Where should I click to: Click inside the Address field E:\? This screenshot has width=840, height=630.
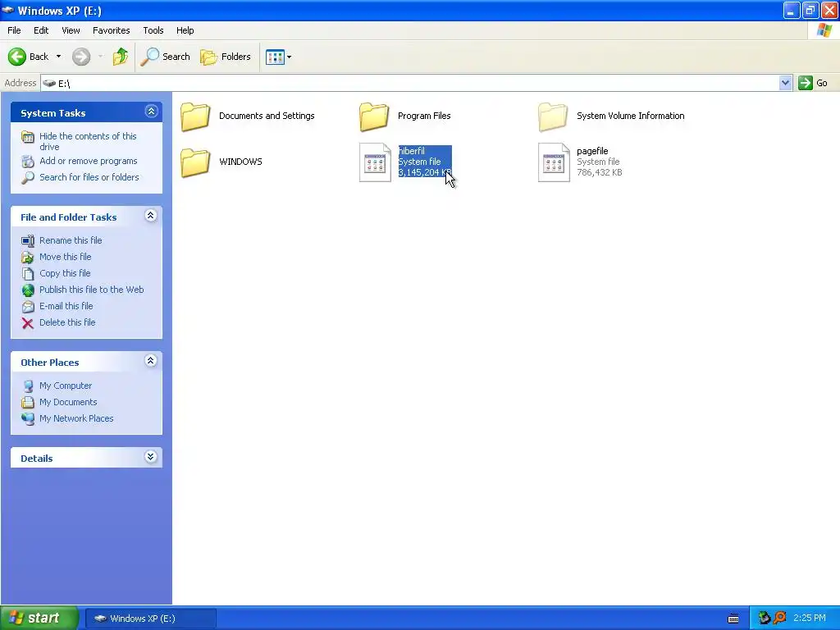[x=410, y=83]
